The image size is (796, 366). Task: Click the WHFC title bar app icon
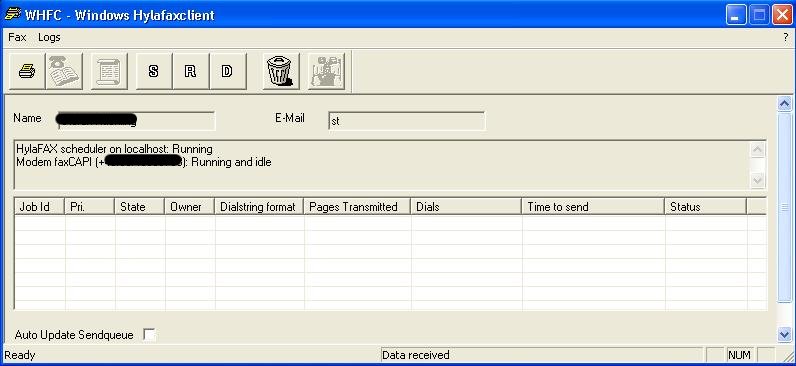tap(12, 14)
